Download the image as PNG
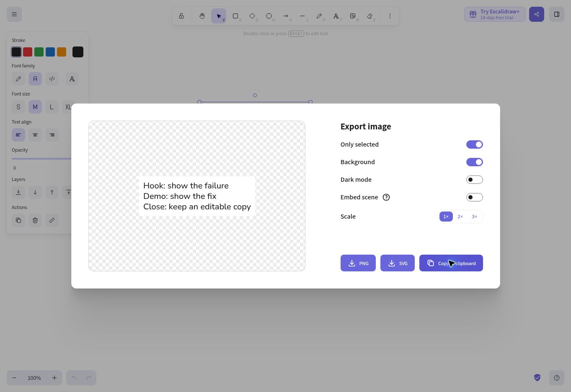571x392 pixels. click(x=358, y=263)
